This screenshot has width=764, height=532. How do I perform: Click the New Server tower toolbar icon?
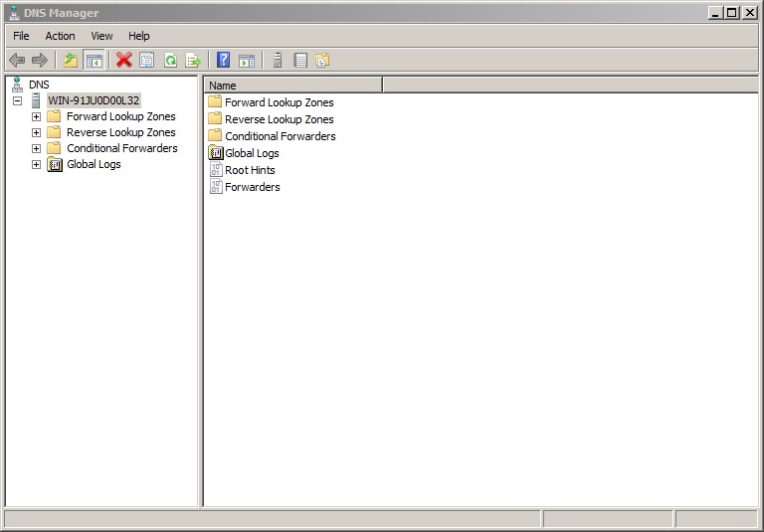278,61
